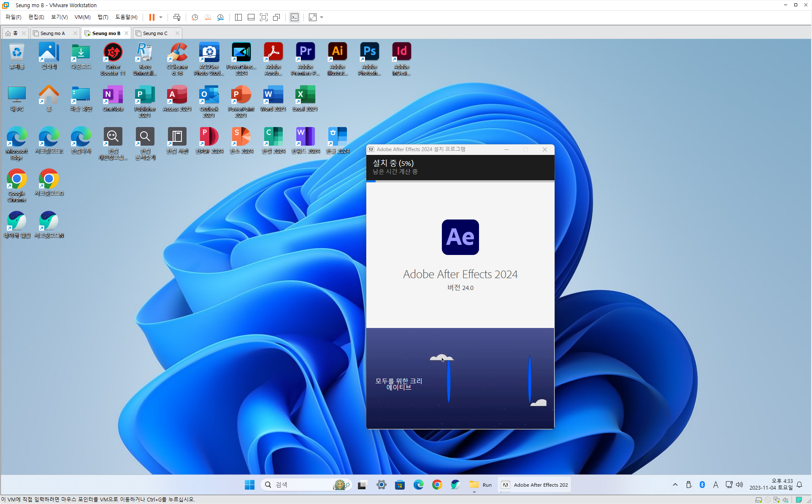The image size is (812, 504).
Task: Open the snapshot manager icon
Action: [220, 17]
